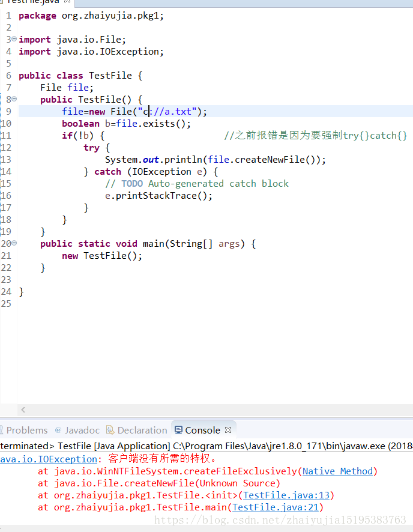The image size is (413, 532).
Task: Follow the TestFile.java:21 stack trace link
Action: tap(276, 507)
